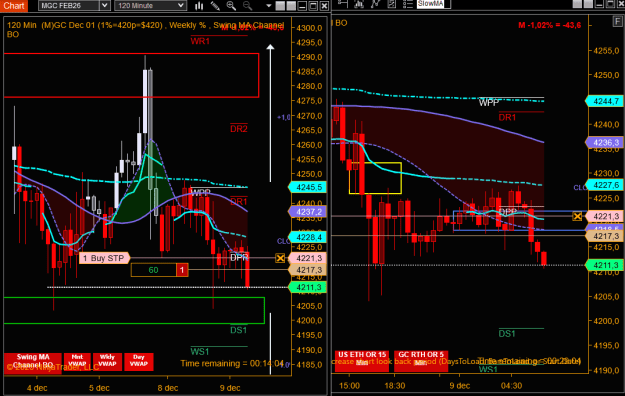Click first gray link square in left window
Image resolution: width=625 pixels, height=396 pixels.
280,6
